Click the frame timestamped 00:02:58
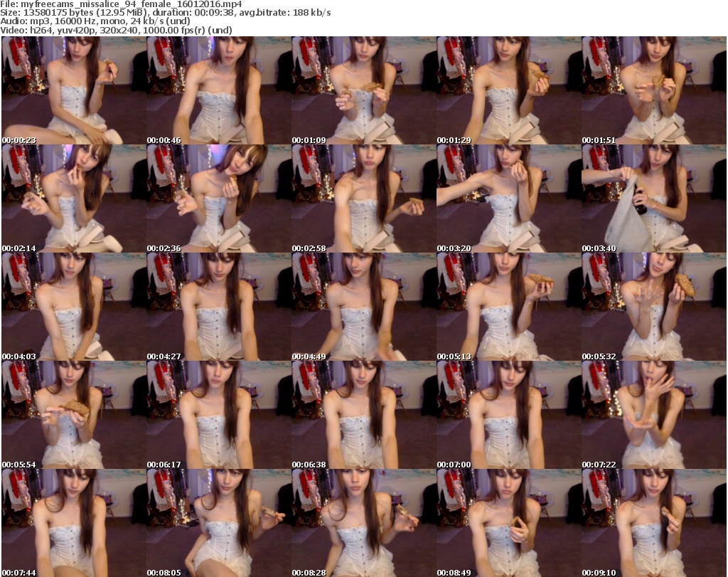The image size is (728, 577). pos(363,198)
